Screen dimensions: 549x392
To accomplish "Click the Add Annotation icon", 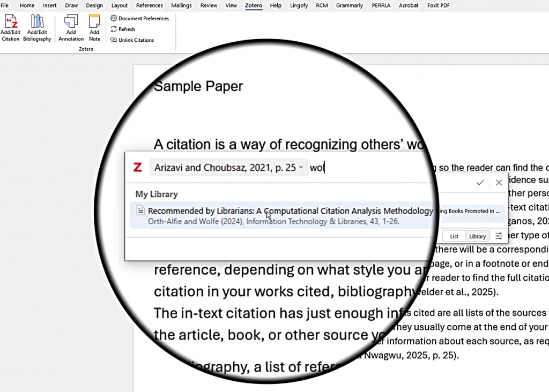I will point(71,22).
